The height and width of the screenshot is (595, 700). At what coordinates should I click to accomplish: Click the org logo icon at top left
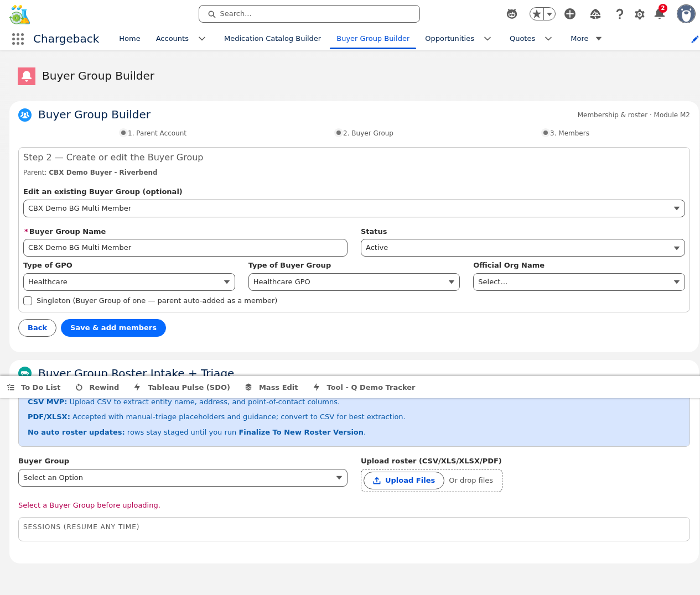20,14
